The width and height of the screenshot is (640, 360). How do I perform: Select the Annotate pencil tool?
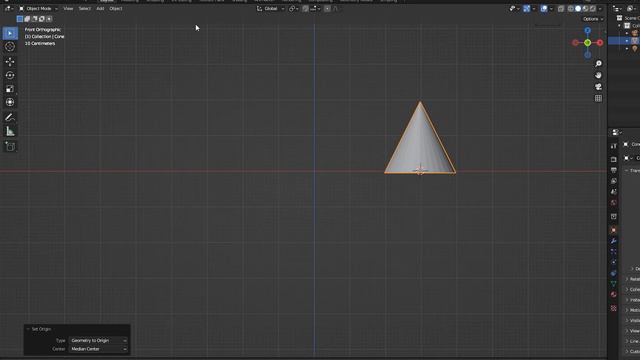(10, 117)
